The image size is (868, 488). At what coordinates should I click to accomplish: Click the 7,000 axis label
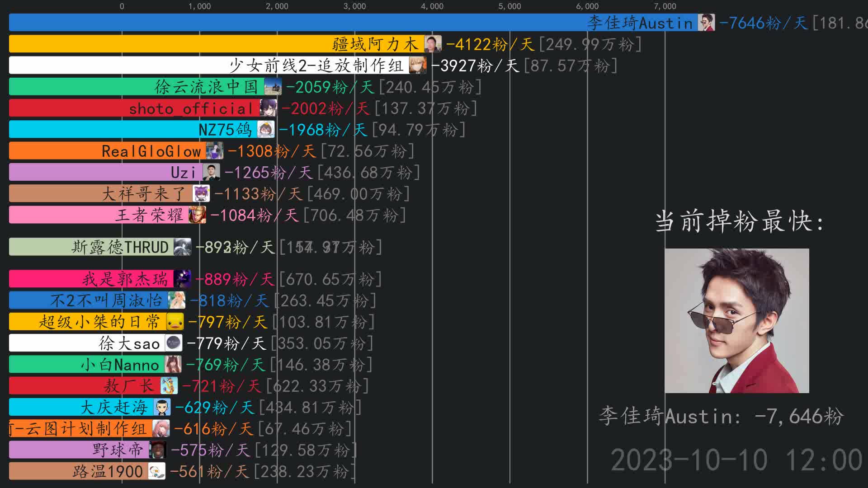[x=665, y=6]
